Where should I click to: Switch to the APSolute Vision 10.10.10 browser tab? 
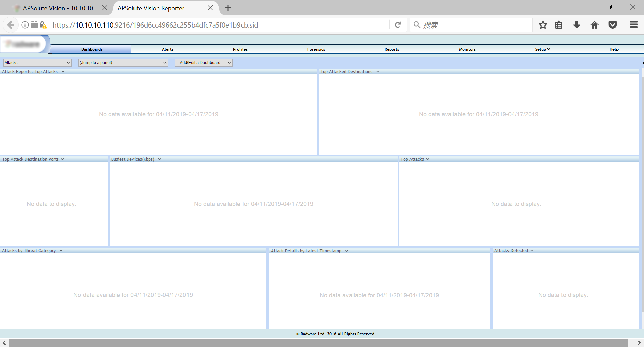pos(60,8)
